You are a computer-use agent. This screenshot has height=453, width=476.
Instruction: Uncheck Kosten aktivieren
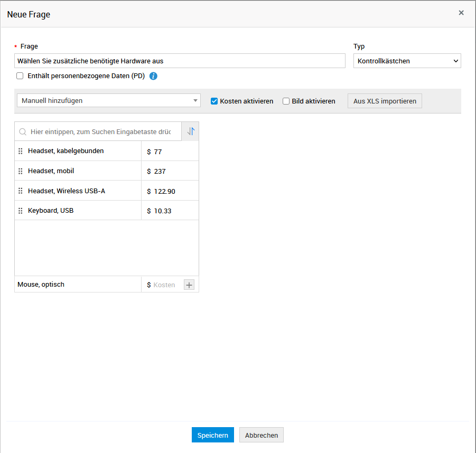pyautogui.click(x=214, y=101)
